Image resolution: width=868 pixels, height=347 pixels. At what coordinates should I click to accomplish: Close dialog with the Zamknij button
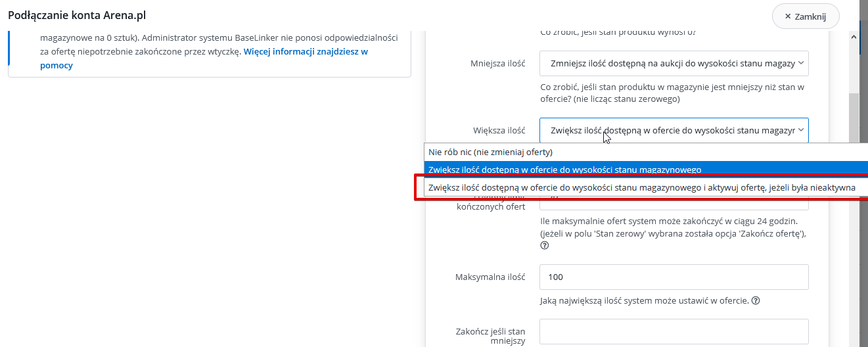point(806,16)
